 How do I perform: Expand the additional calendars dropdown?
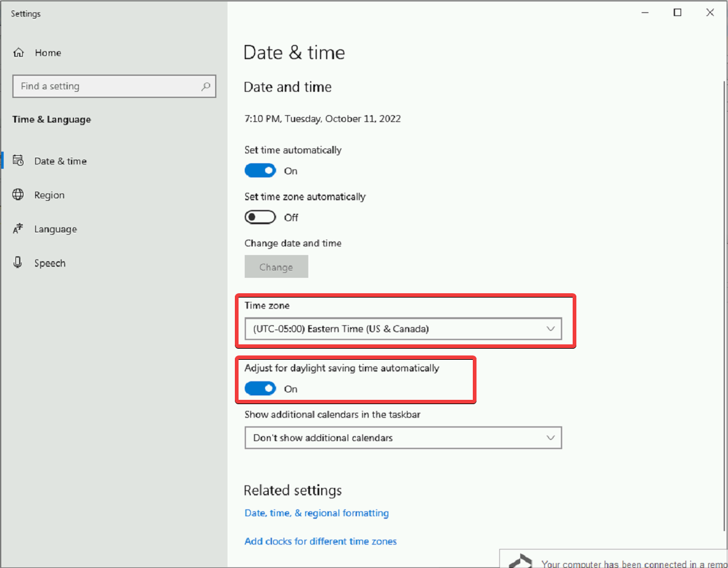(x=403, y=438)
